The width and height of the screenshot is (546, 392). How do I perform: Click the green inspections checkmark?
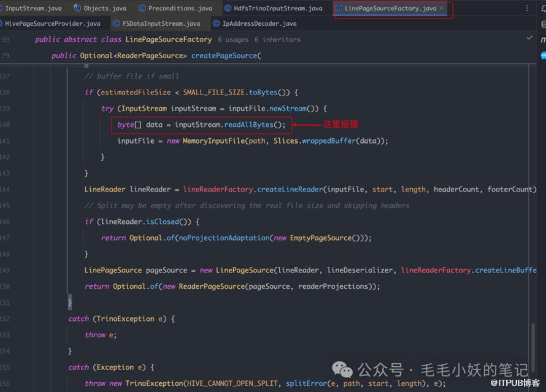point(530,38)
